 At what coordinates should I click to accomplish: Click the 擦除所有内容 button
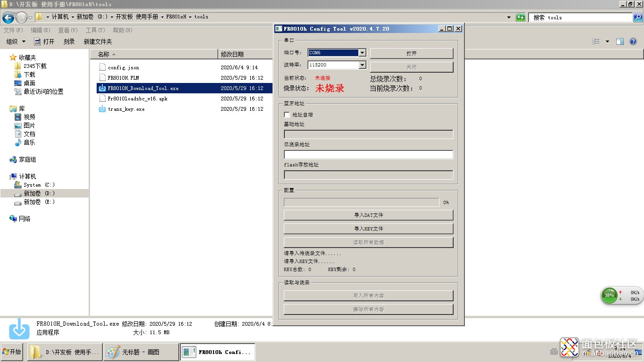pos(368,309)
